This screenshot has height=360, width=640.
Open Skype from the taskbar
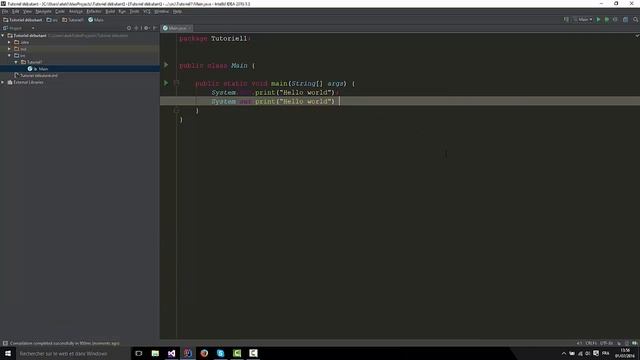(220, 353)
